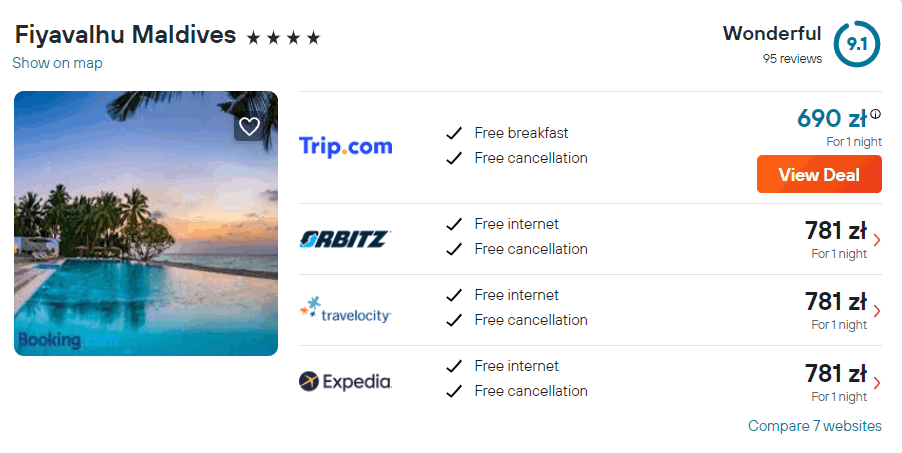Open Orbitz deal via red chevron
The width and height of the screenshot is (902, 453).
(x=877, y=239)
